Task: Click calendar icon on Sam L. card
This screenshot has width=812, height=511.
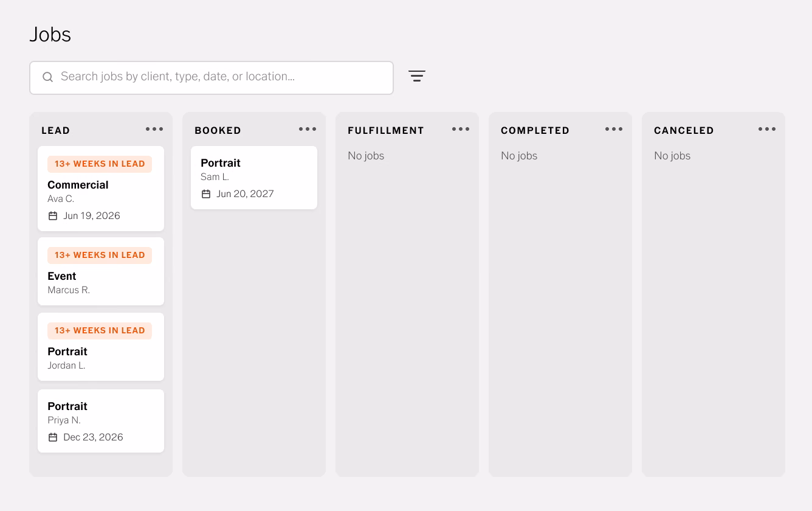Action: point(206,194)
